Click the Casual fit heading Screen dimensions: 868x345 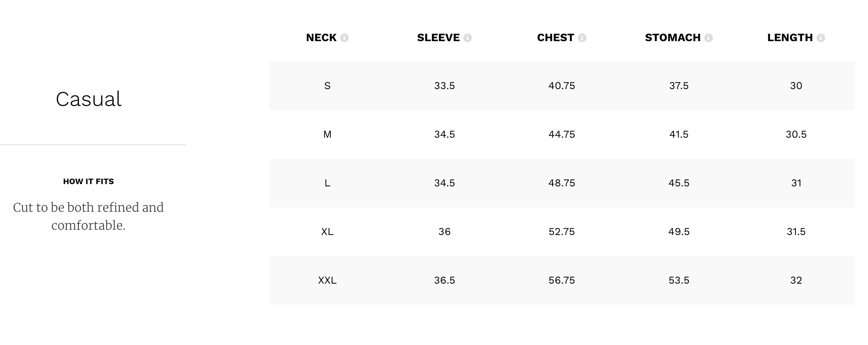pos(89,99)
